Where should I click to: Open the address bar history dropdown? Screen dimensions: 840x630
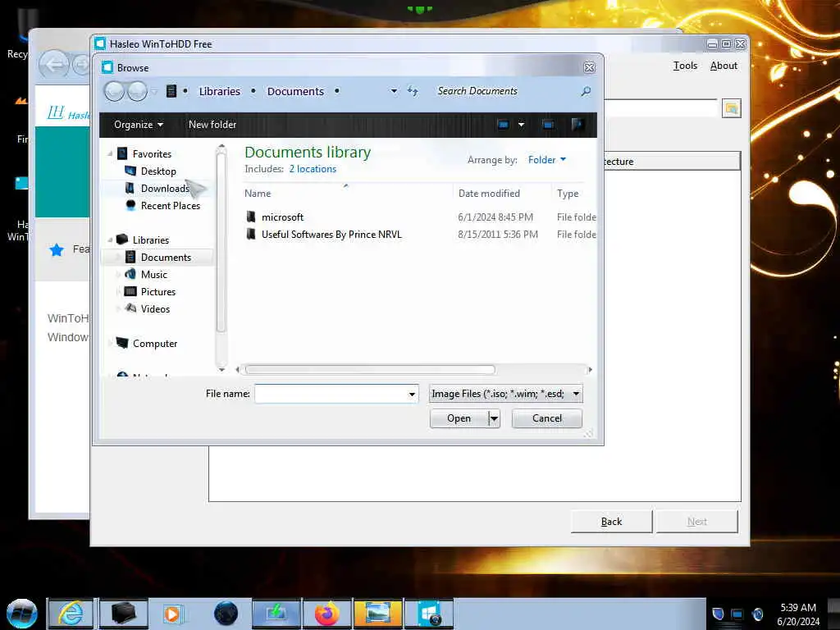pyautogui.click(x=394, y=92)
